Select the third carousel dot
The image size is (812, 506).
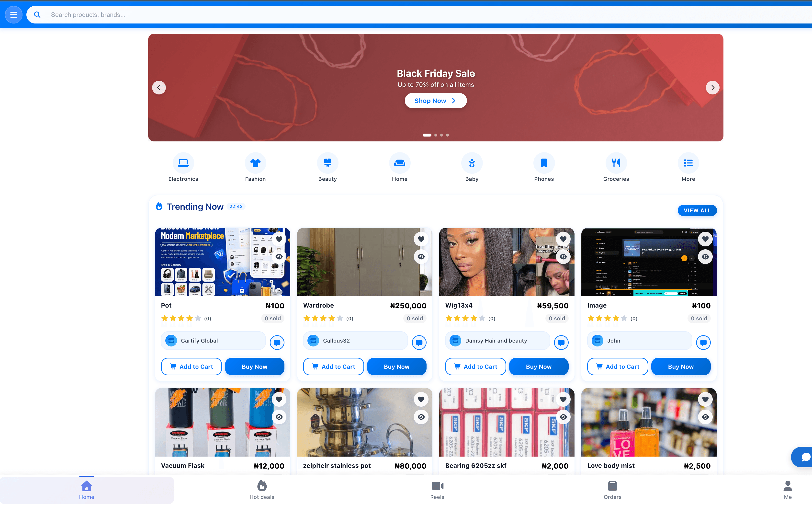pyautogui.click(x=442, y=135)
